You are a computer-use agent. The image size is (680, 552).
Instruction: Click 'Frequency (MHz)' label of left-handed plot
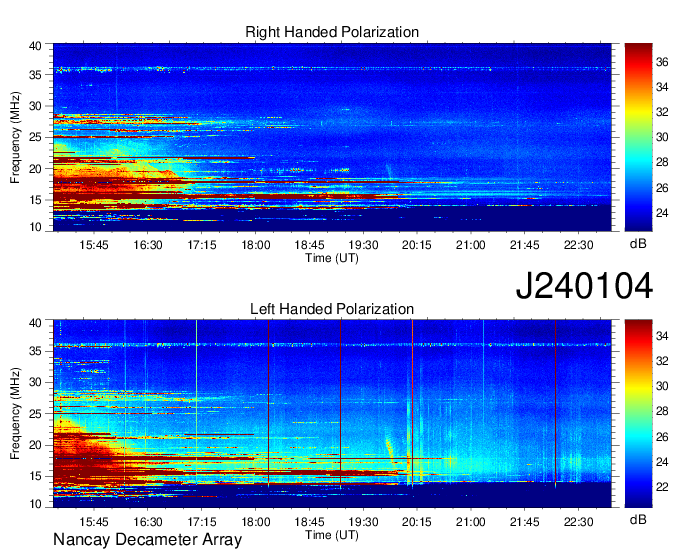coord(15,414)
